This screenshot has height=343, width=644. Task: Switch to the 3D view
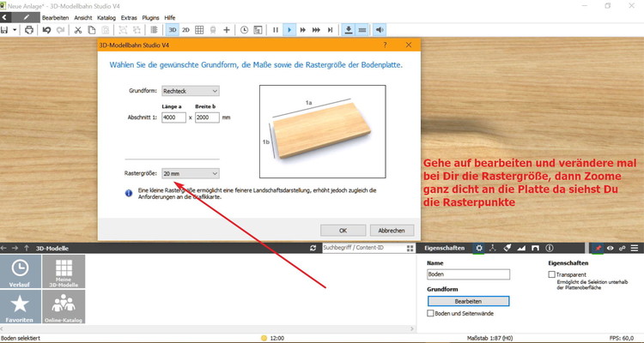point(173,30)
